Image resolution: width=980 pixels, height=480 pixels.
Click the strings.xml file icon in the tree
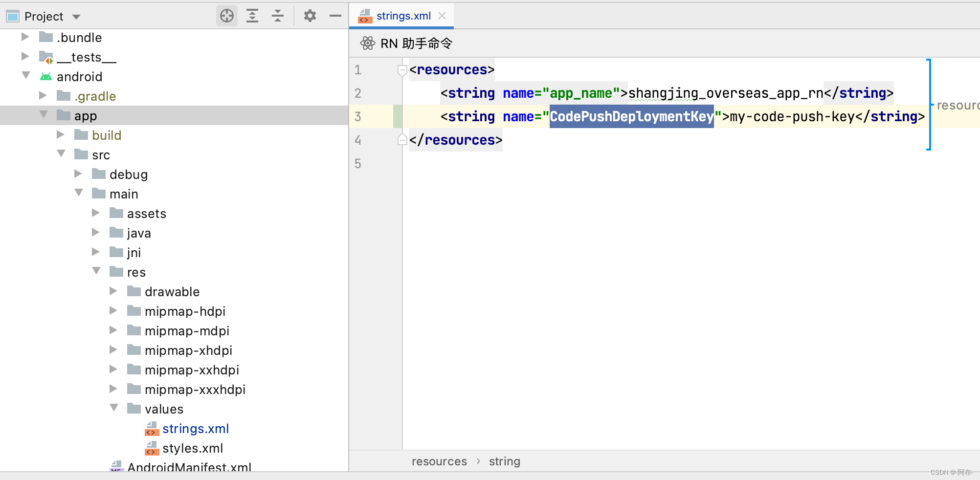pyautogui.click(x=152, y=429)
